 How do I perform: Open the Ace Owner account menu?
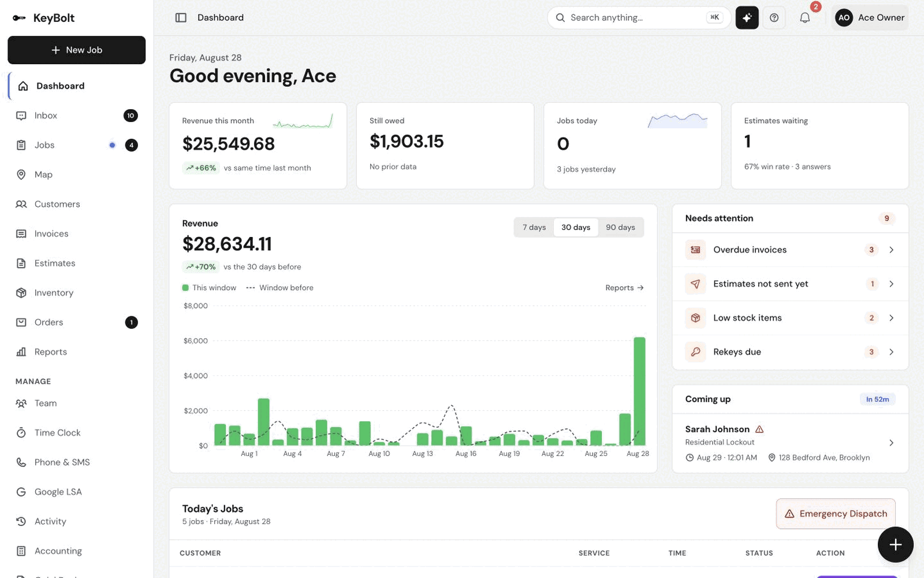coord(870,18)
